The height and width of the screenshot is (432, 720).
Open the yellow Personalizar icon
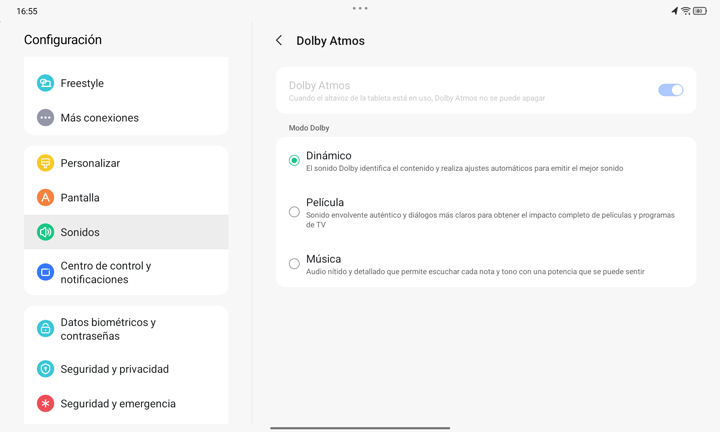click(45, 163)
